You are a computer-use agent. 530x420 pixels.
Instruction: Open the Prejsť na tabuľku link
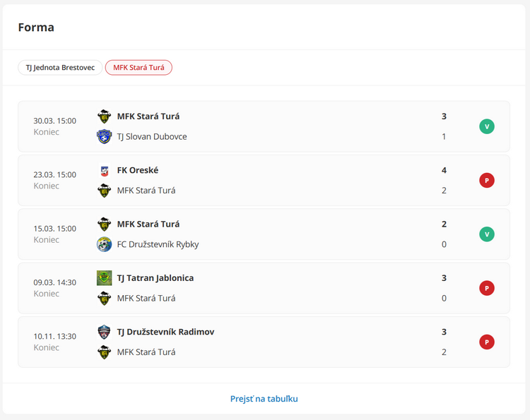[x=264, y=399]
